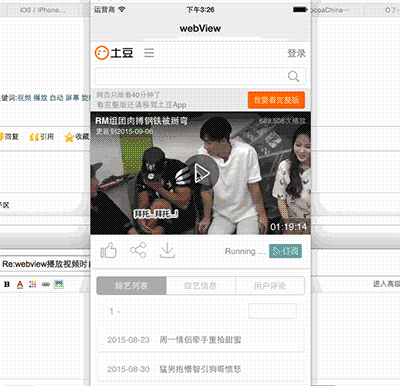Tap the teal subscribe button
This screenshot has width=400, height=386.
285,251
